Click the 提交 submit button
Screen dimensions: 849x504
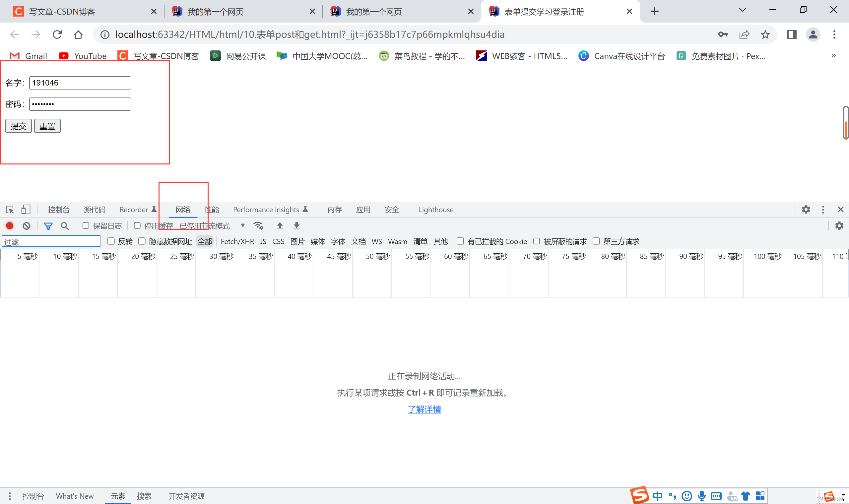point(18,126)
